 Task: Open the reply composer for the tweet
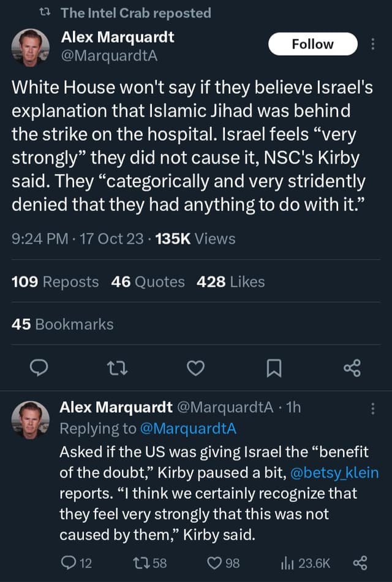[x=39, y=368]
